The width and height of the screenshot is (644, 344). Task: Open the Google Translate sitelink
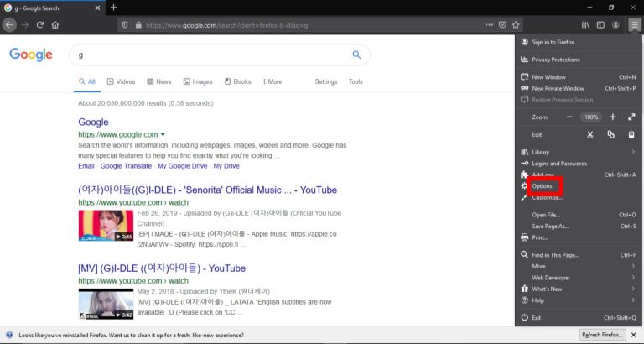126,166
